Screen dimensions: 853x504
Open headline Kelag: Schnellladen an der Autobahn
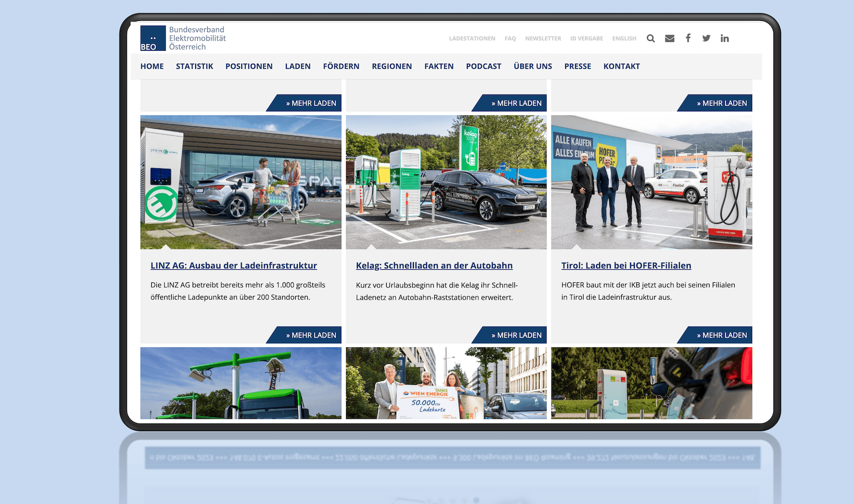point(434,266)
